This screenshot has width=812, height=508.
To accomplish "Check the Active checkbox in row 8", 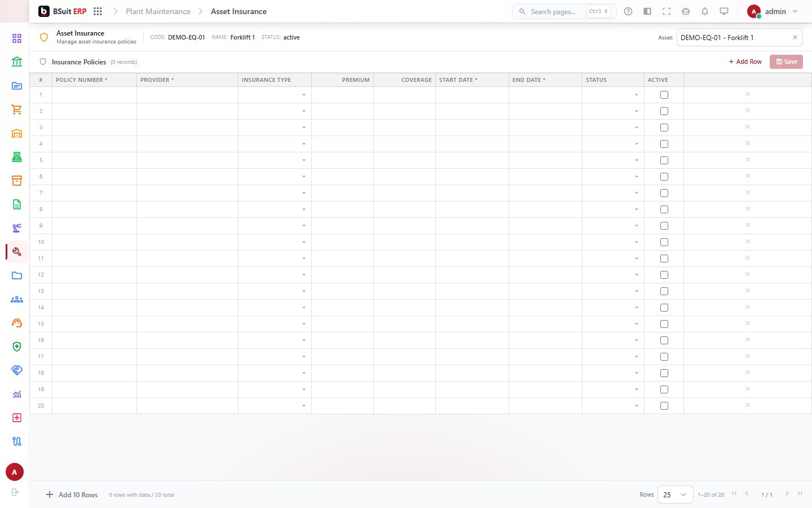I will (664, 209).
